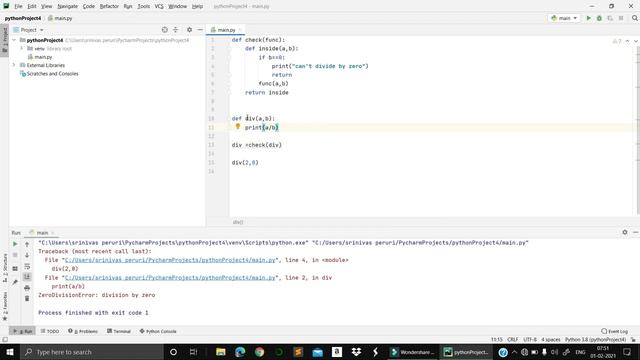Viewport: 640px width, 360px height.
Task: Click the up arrow in Run panel
Action: 27,244
